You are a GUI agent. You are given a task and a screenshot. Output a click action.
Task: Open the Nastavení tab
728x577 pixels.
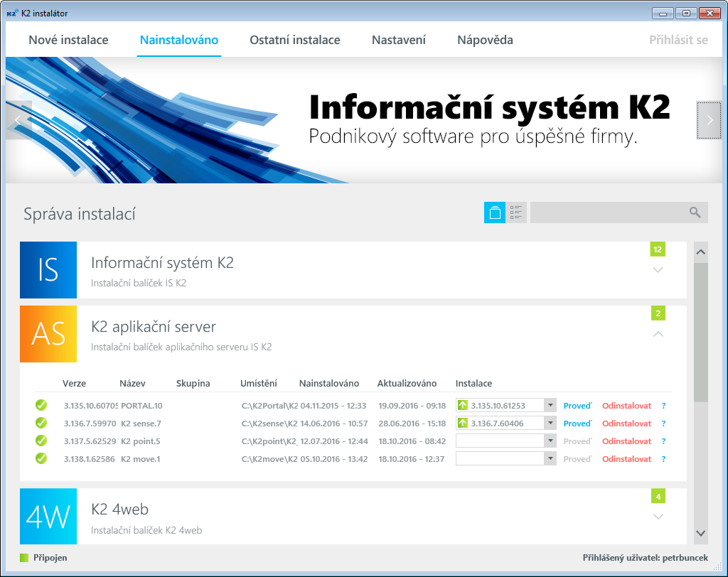(399, 40)
